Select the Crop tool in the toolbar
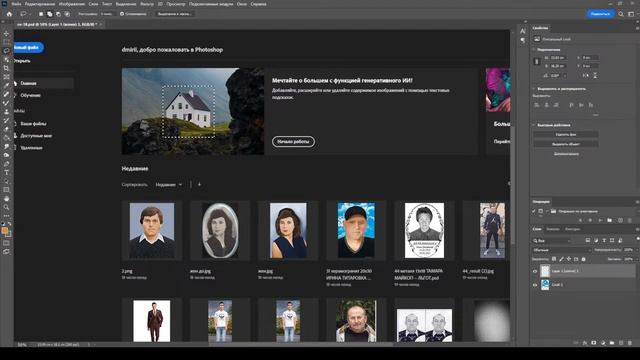The image size is (640, 360). pyautogui.click(x=6, y=68)
